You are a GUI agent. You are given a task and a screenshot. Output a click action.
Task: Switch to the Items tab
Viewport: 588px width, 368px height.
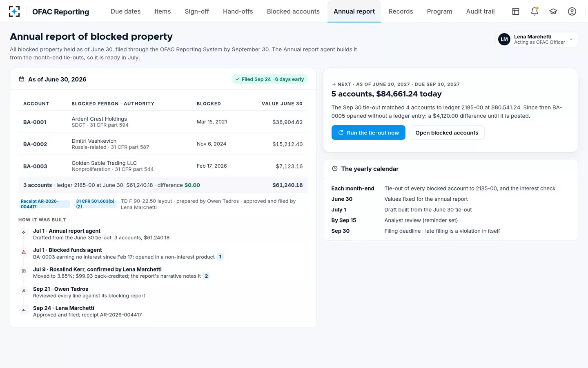point(163,11)
